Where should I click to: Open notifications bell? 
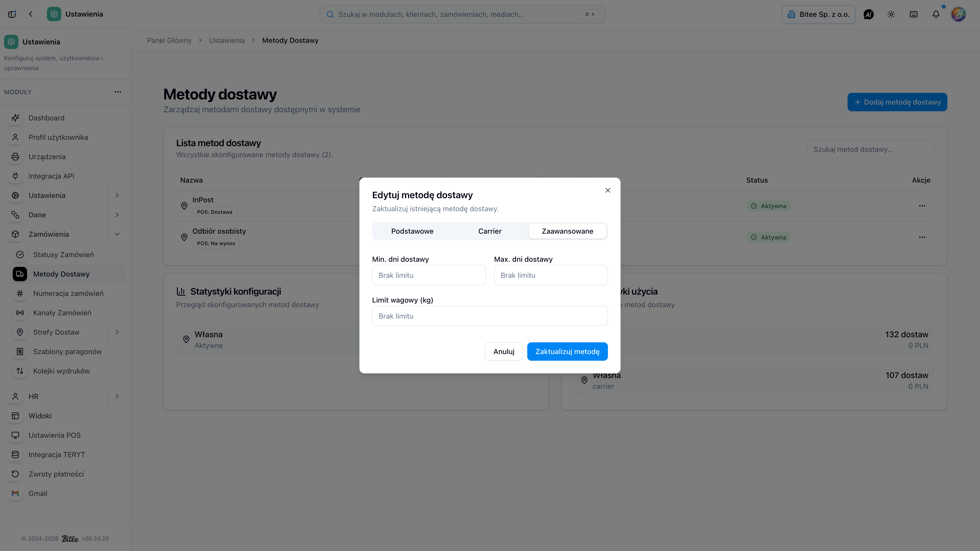[x=936, y=15]
